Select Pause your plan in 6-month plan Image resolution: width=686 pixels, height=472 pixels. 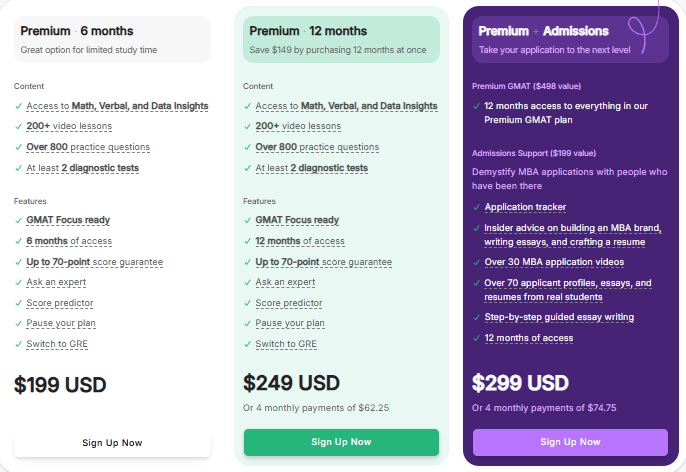coord(61,323)
